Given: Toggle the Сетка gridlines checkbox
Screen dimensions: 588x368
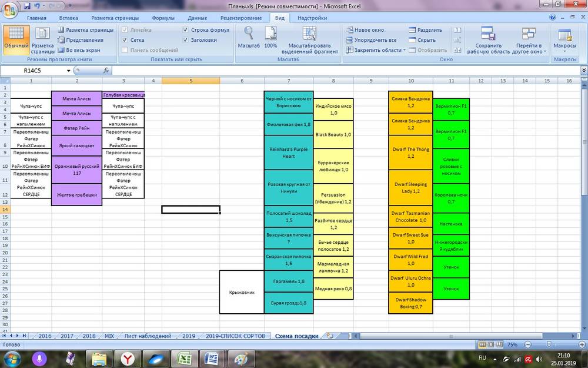Looking at the screenshot, I should click(125, 40).
